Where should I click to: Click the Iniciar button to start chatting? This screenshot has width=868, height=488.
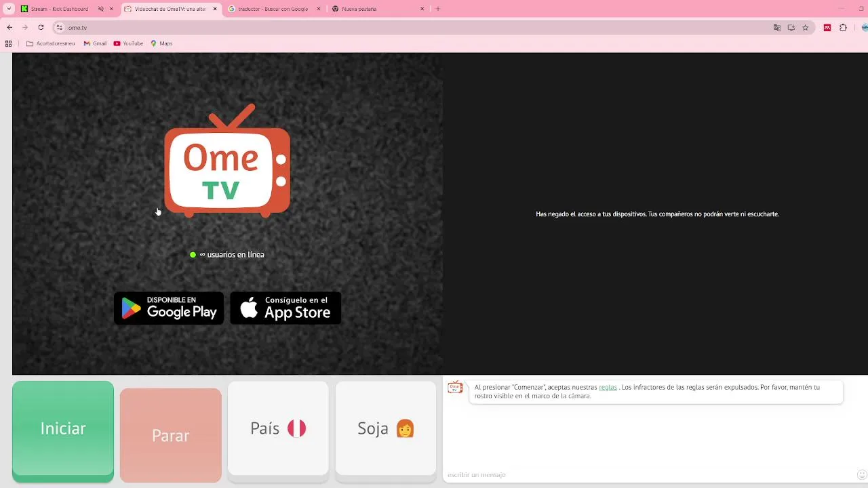pyautogui.click(x=63, y=431)
